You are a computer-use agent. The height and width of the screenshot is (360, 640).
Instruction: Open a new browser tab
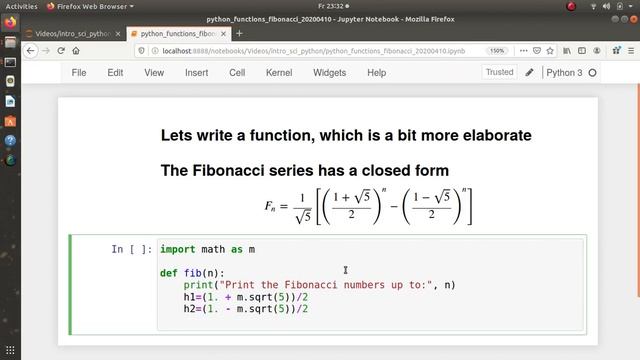[240, 34]
